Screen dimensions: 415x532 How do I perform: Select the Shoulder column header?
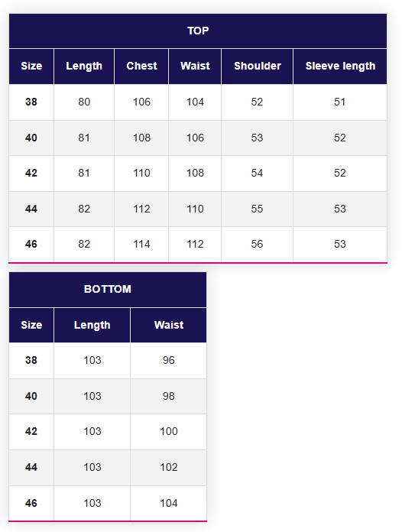click(x=258, y=66)
